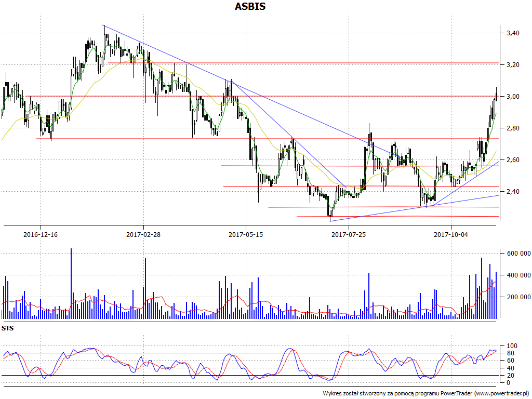Click the 2,80 price axis label
The image size is (532, 399).
click(x=513, y=128)
